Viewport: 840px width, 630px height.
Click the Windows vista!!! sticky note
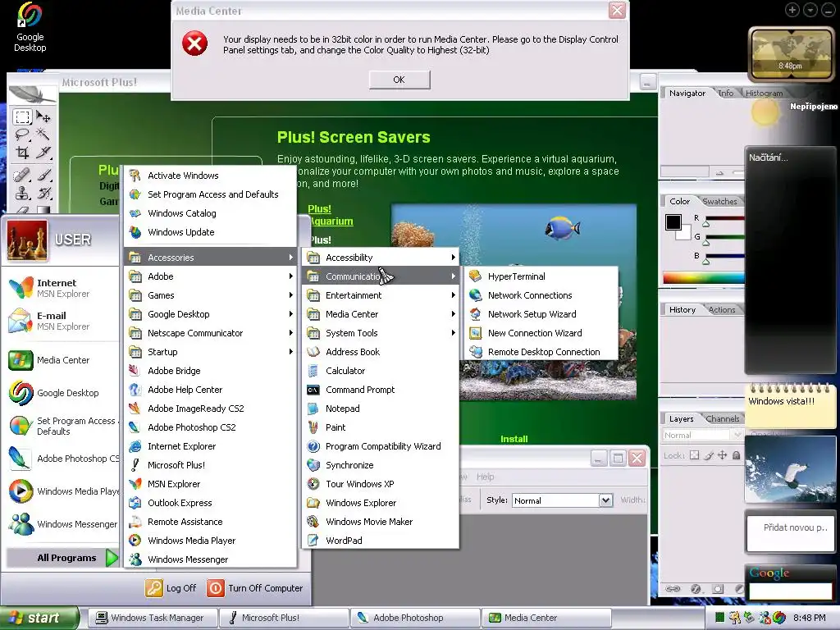[790, 406]
